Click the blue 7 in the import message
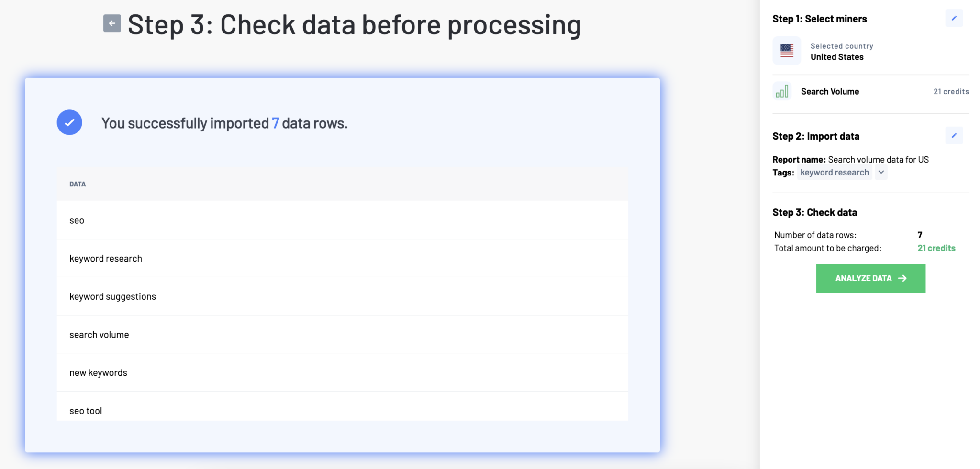The height and width of the screenshot is (469, 980). pos(275,123)
